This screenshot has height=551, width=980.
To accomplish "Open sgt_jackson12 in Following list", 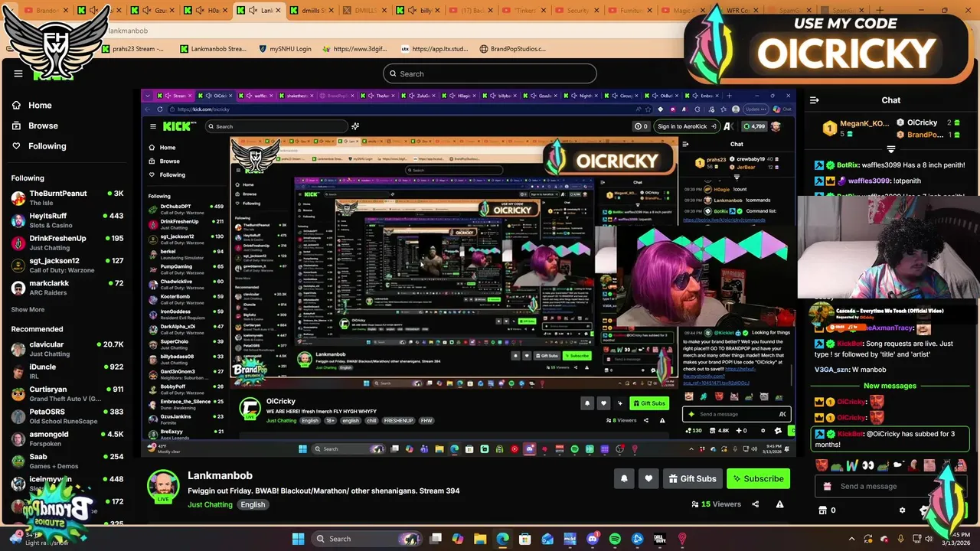I will 67,265.
